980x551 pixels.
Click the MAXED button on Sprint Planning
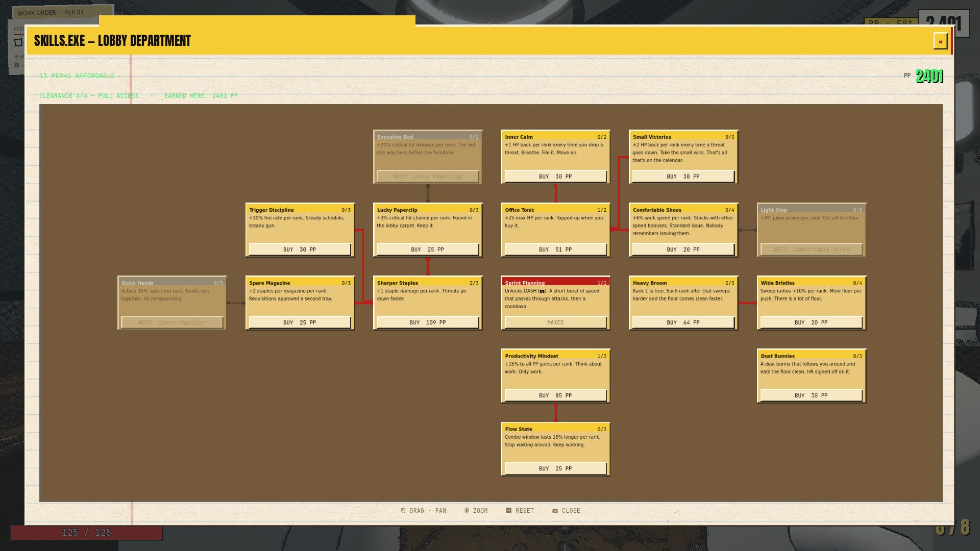point(555,322)
